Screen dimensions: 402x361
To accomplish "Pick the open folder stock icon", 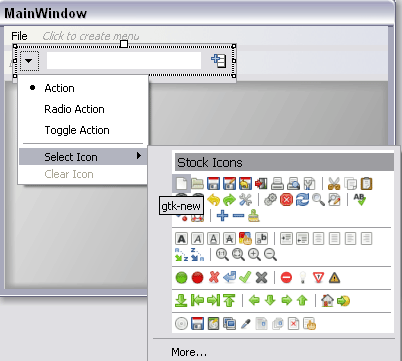I will (x=197, y=183).
